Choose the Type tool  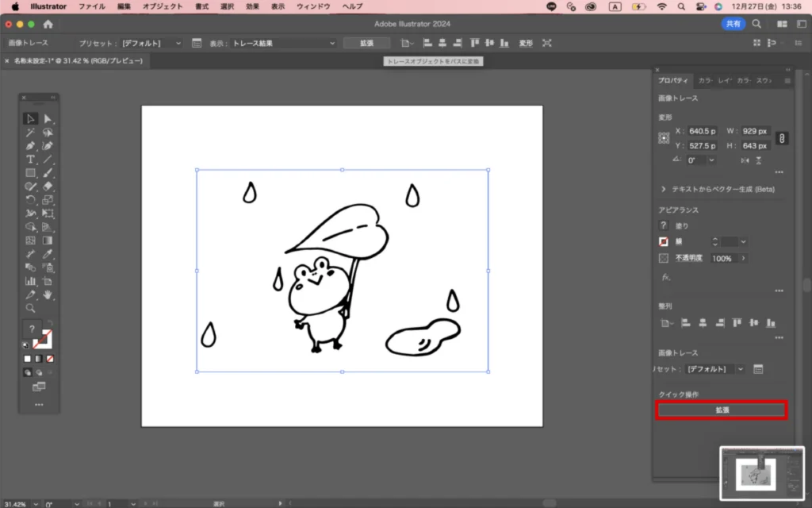[31, 160]
